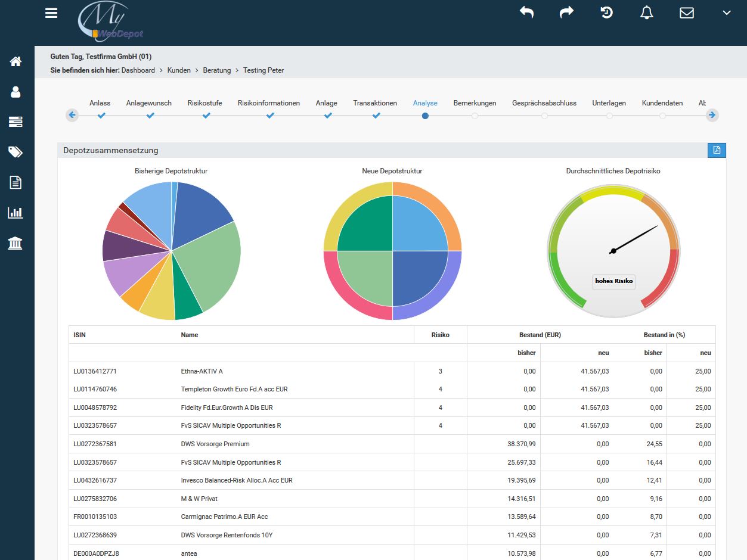The image size is (747, 560).
Task: Open the notifications bell
Action: [647, 13]
